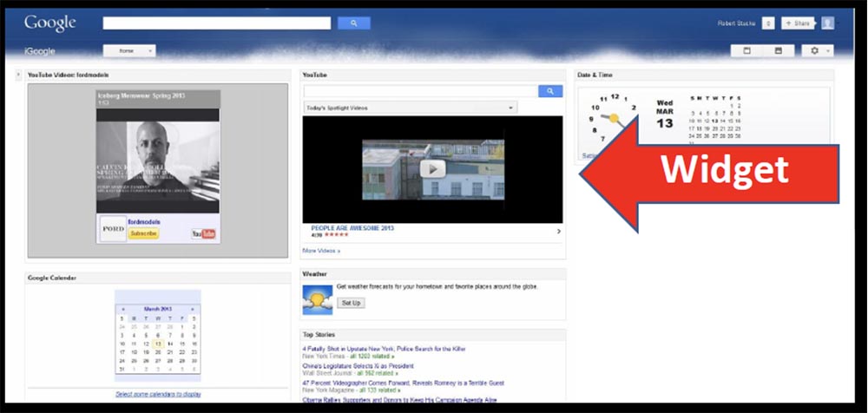Image resolution: width=868 pixels, height=413 pixels.
Task: Click the notifications count box by Robert's name
Action: (x=768, y=23)
